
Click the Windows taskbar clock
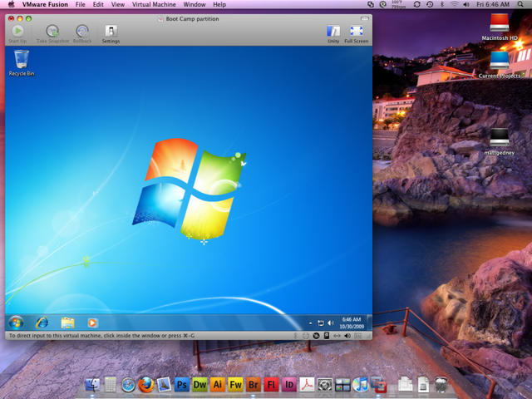coord(352,323)
